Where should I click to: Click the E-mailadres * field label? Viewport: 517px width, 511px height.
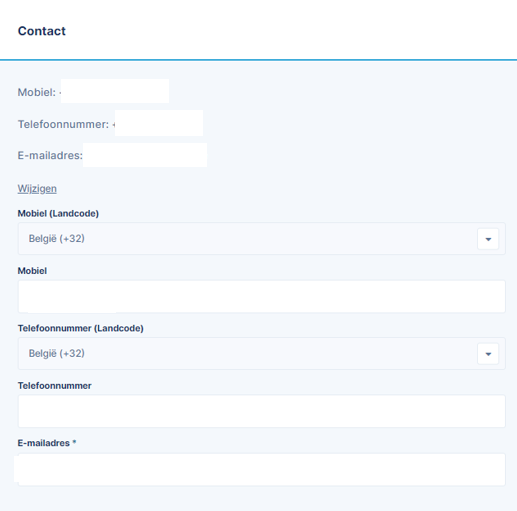pos(47,443)
